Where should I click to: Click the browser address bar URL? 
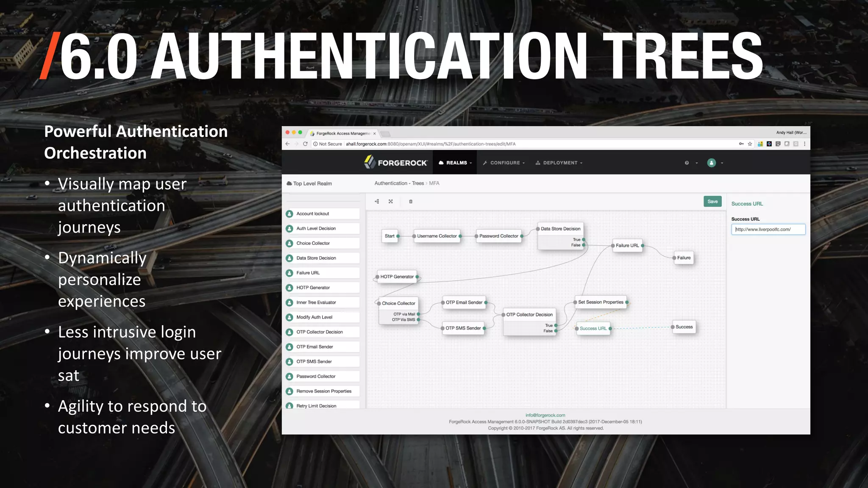point(431,144)
